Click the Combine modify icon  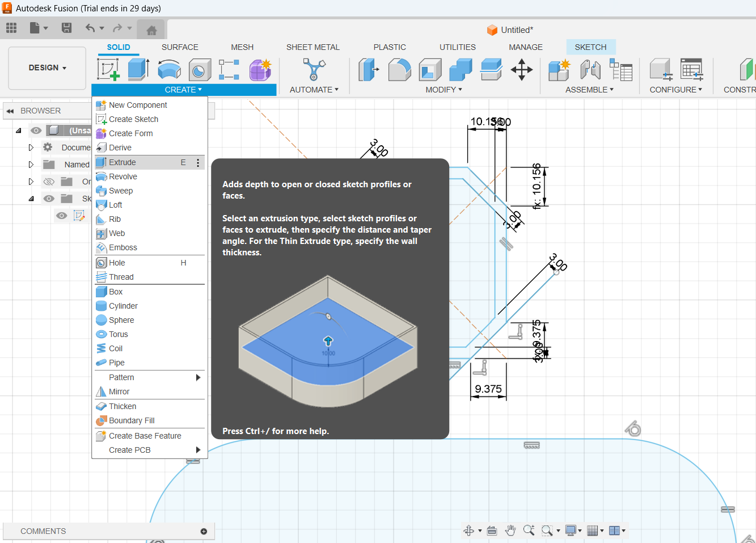(461, 70)
